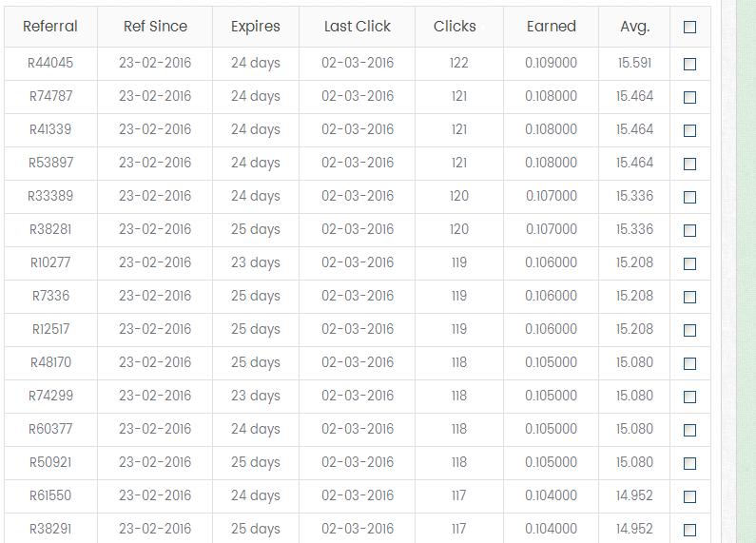The height and width of the screenshot is (543, 756).
Task: Click the Earned column header
Action: [x=552, y=27]
